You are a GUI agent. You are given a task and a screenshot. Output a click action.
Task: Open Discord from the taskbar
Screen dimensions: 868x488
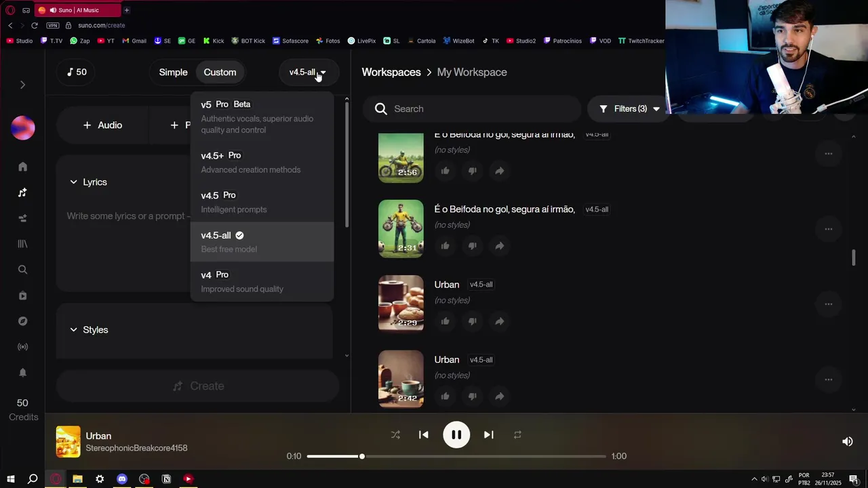tap(122, 479)
